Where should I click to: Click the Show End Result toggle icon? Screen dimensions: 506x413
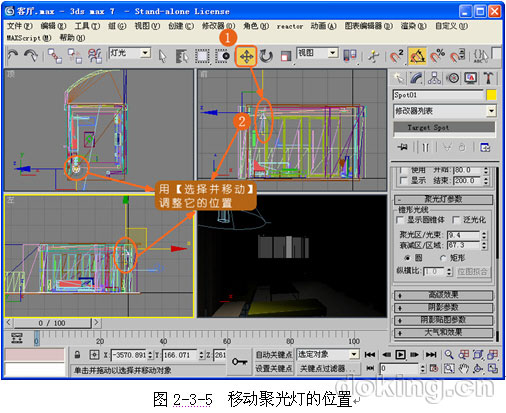(x=425, y=147)
